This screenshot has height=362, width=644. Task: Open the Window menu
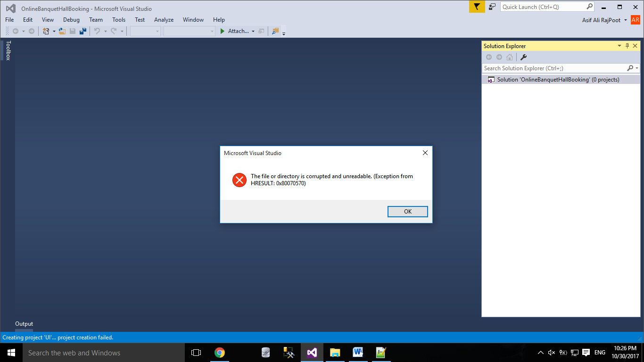point(193,20)
